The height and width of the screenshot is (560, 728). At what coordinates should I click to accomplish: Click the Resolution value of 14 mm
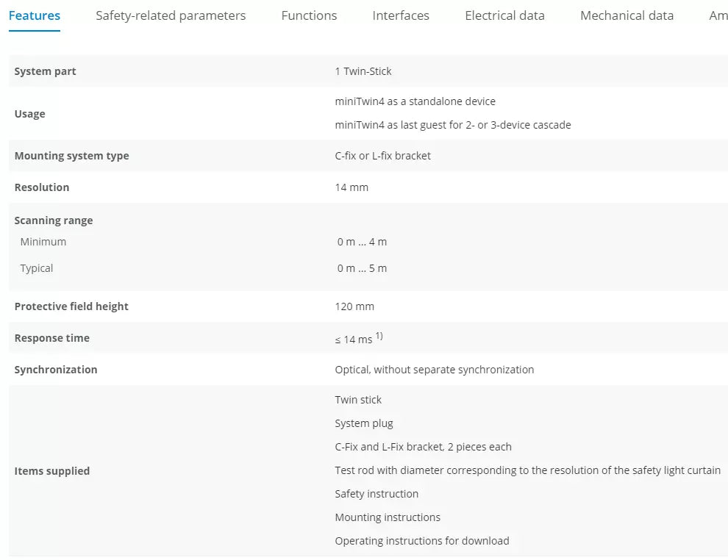[x=351, y=187]
